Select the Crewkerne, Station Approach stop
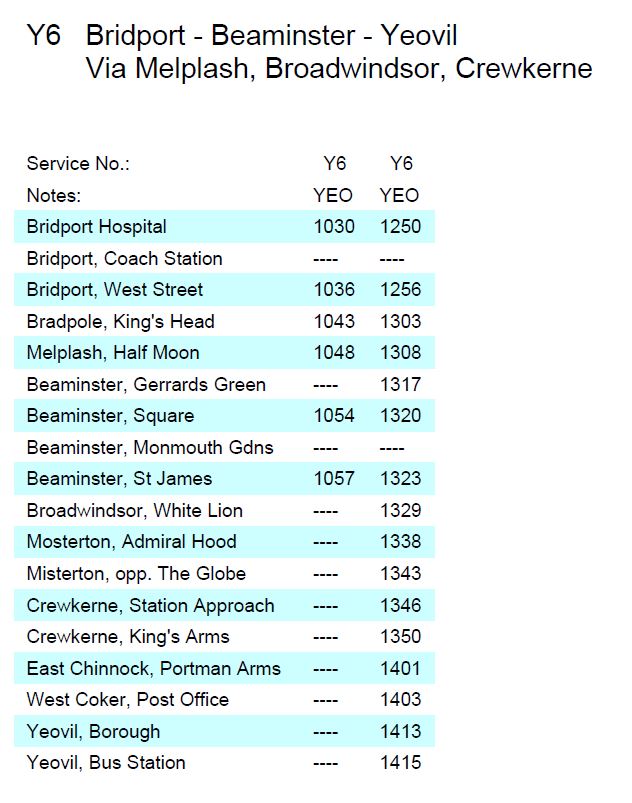This screenshot has width=632, height=803. 150,605
